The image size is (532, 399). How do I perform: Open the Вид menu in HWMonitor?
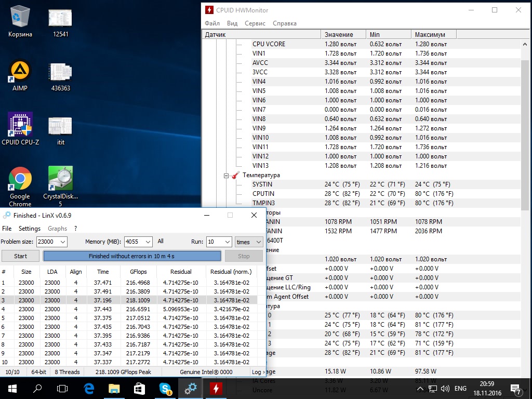(232, 23)
